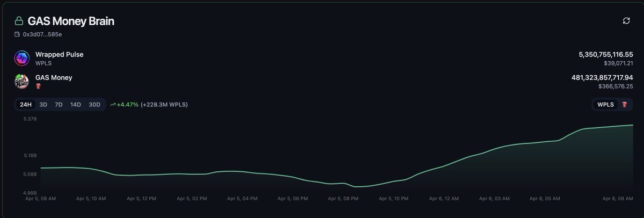Click the wallet address 0x3d07...585e
The image size is (644, 218).
tap(42, 34)
